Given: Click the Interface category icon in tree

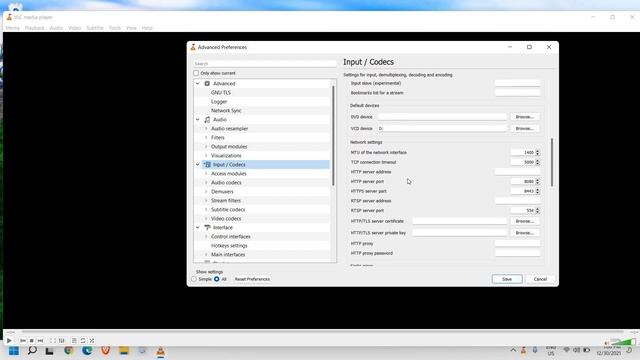Looking at the screenshot, I should point(207,227).
